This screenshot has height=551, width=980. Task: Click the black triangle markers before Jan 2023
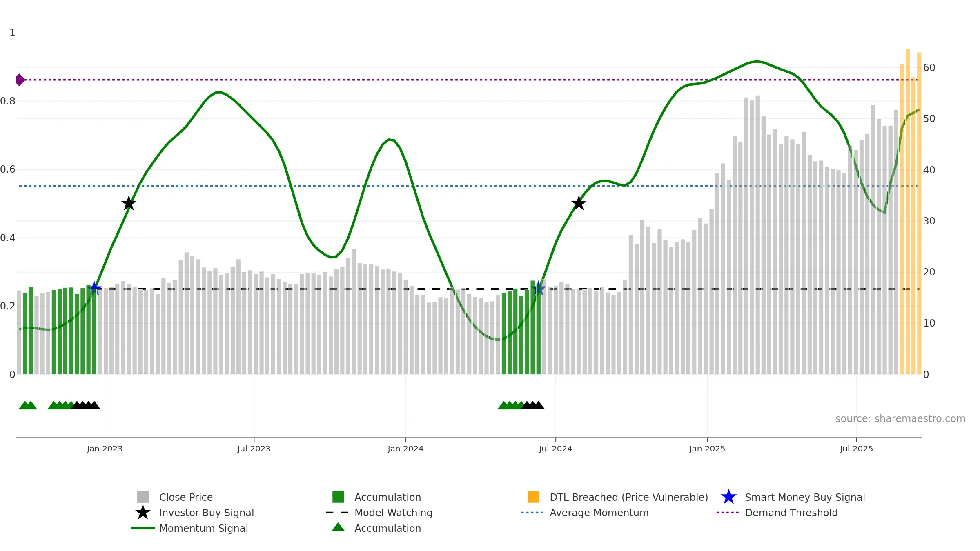[86, 405]
